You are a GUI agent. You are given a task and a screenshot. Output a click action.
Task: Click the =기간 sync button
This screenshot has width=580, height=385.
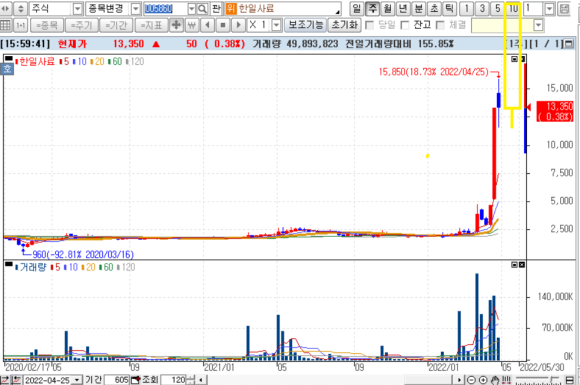click(116, 25)
